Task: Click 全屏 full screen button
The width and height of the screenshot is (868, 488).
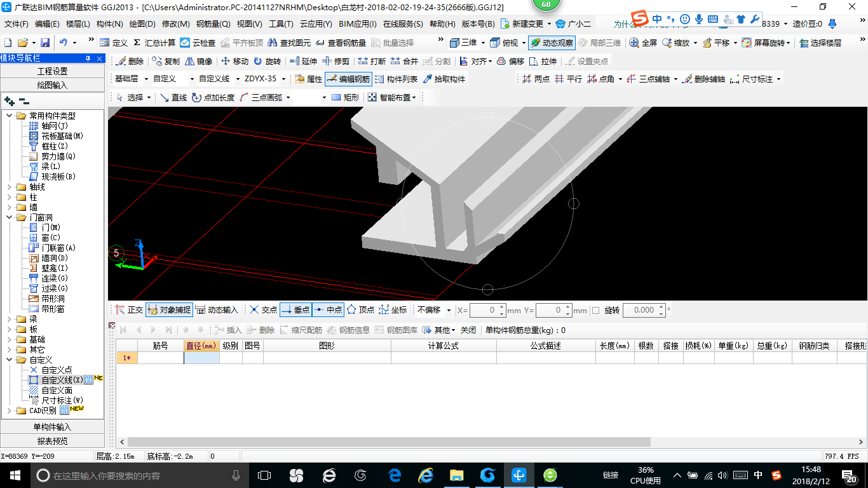Action: pos(643,43)
